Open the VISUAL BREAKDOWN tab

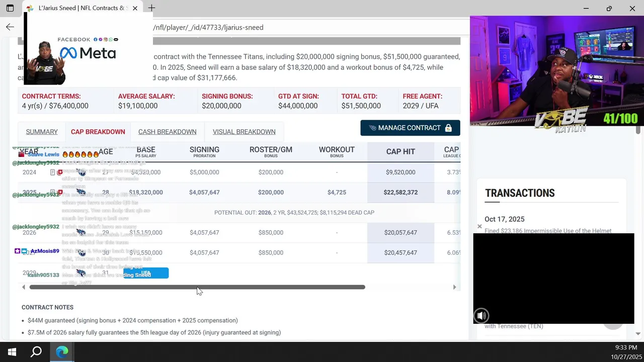click(244, 132)
